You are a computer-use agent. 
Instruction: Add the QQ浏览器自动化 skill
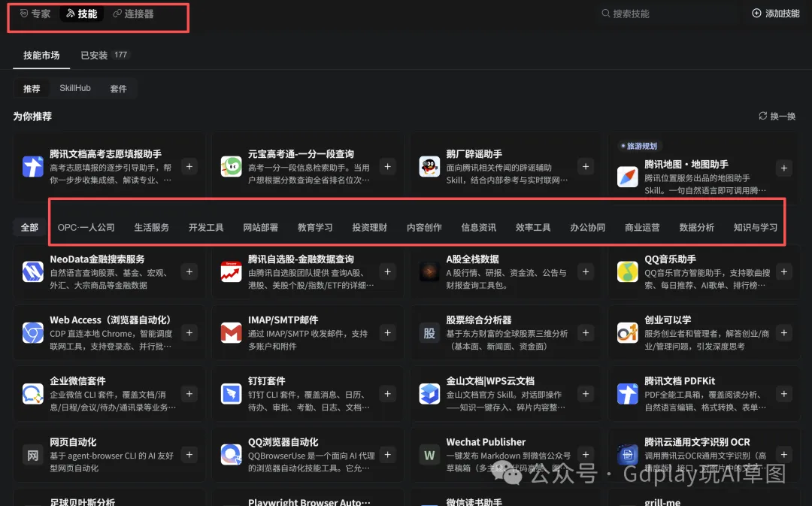(387, 455)
